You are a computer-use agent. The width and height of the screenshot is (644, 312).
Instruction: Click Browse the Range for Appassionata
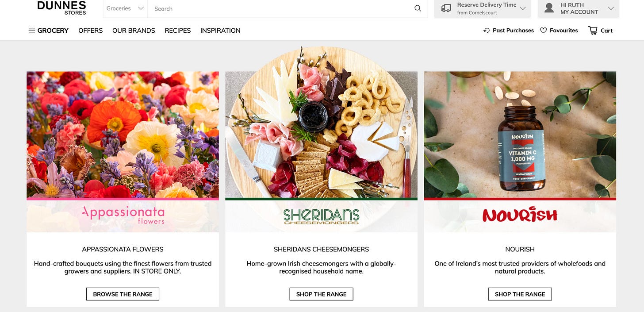(x=123, y=294)
